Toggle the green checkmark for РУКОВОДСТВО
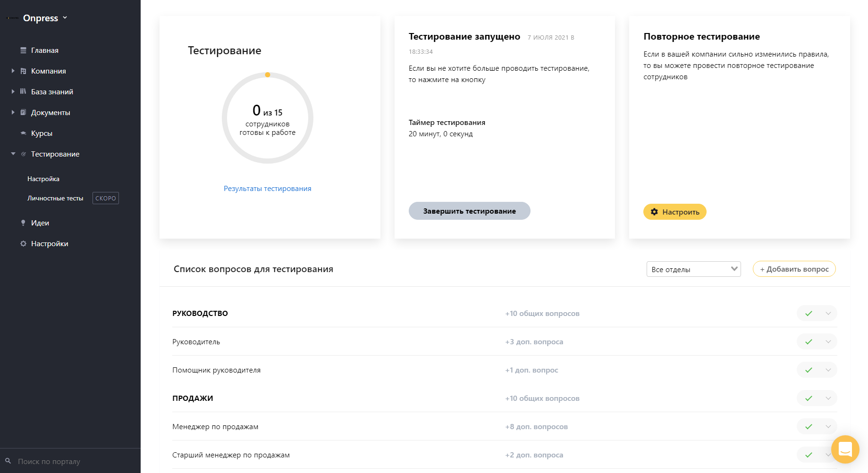 coord(809,314)
